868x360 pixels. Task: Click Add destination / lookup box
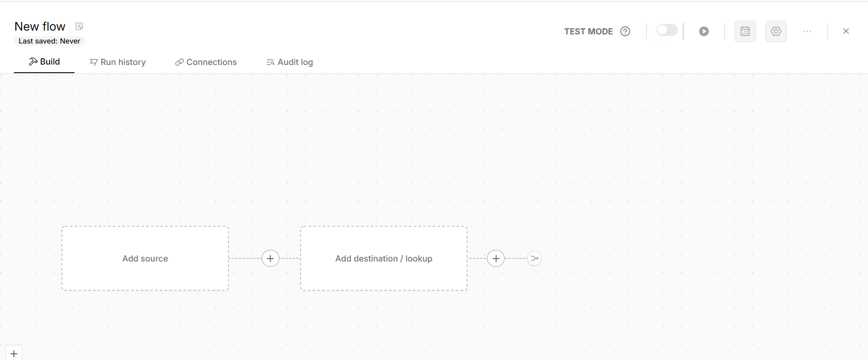384,258
